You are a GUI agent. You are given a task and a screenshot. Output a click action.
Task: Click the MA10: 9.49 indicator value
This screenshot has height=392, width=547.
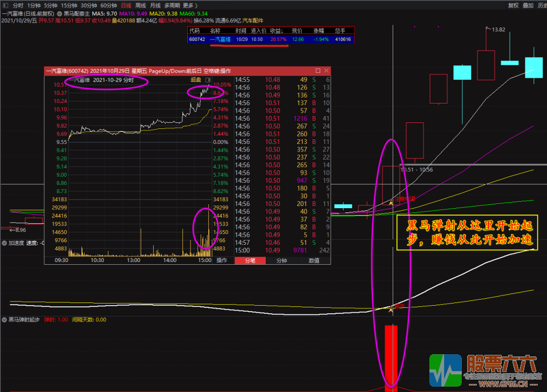133,13
